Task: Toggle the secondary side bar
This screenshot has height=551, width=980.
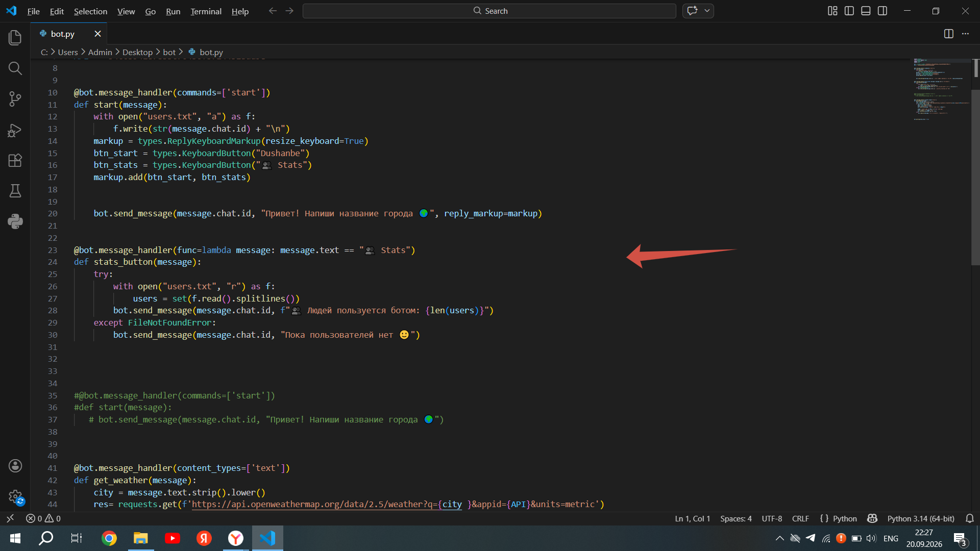Action: point(883,11)
